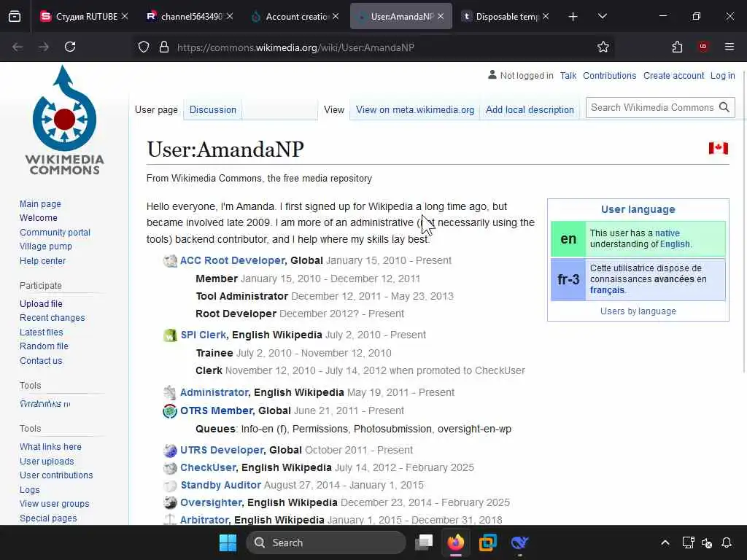
Task: Open the Firefox View icon in tab bar
Action: click(x=15, y=17)
